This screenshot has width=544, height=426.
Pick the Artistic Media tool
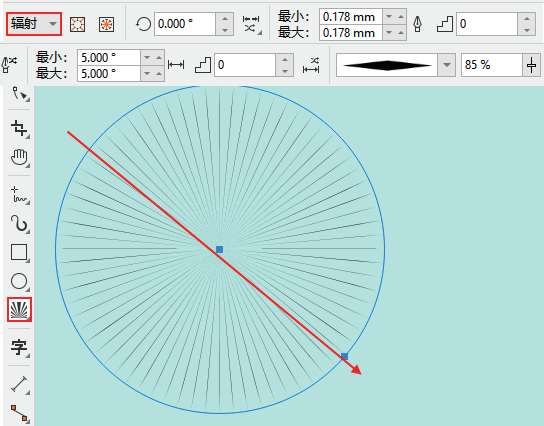click(19, 223)
